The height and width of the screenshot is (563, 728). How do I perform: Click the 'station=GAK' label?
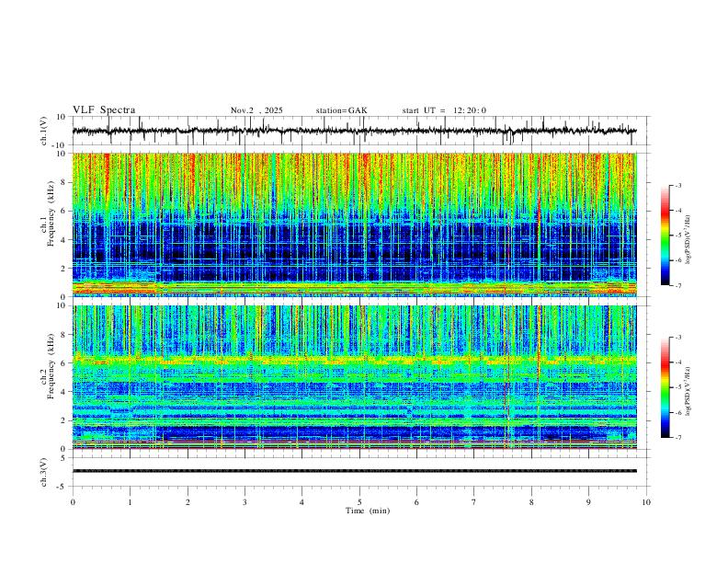(x=341, y=110)
